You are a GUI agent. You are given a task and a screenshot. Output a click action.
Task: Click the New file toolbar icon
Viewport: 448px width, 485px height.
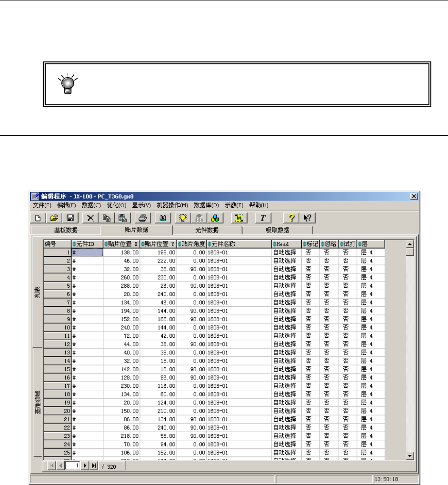tap(38, 218)
